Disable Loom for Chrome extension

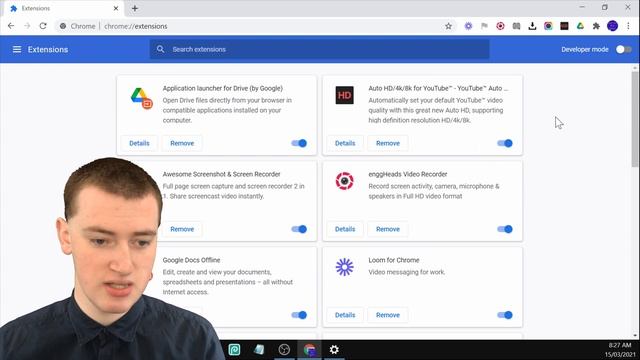pos(505,315)
